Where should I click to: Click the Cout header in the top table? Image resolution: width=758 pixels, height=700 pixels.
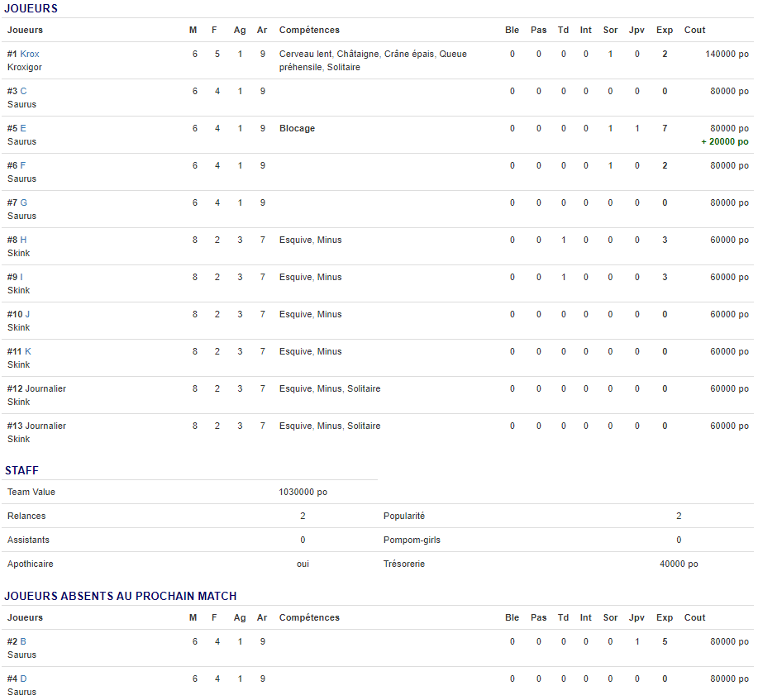point(694,30)
